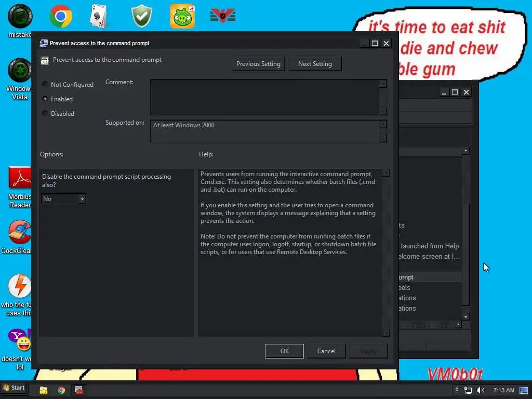The image size is (532, 399).
Task: Select 'elcome screen at l...' row behind dialog
Action: click(430, 257)
